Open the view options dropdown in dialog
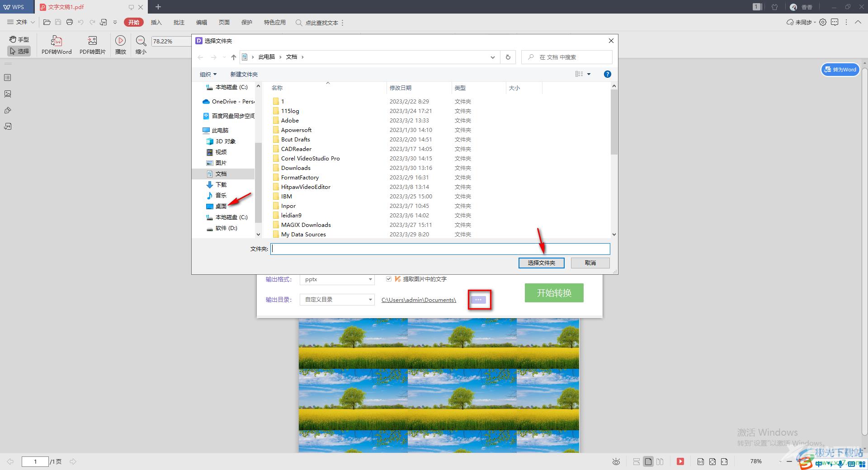868x470 pixels. click(589, 74)
